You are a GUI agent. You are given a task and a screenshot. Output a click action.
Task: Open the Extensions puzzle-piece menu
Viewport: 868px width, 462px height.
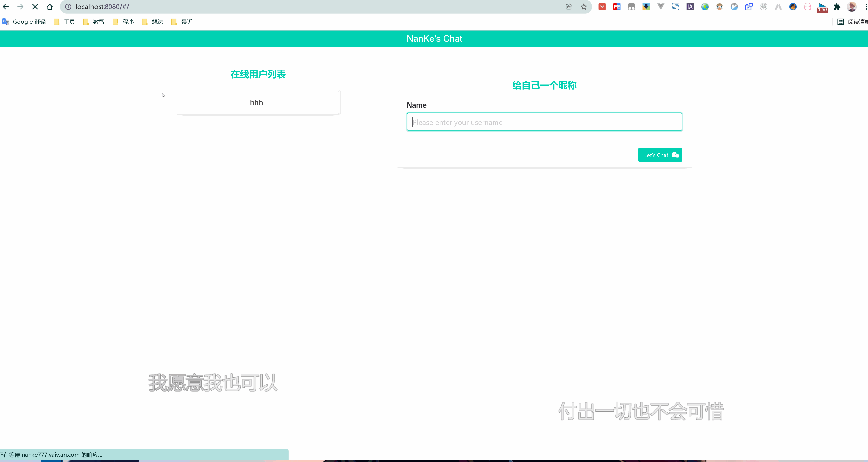[x=837, y=7]
